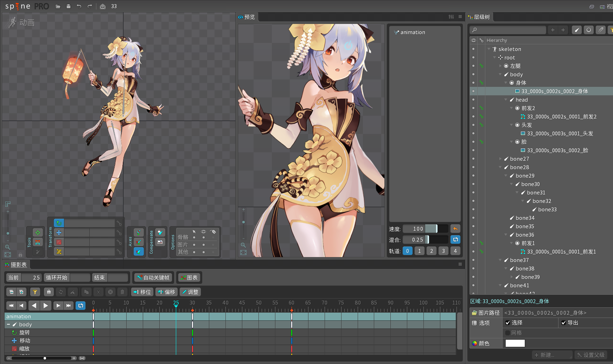
Task: Toggle visibility dot for head bone
Action: point(473,100)
